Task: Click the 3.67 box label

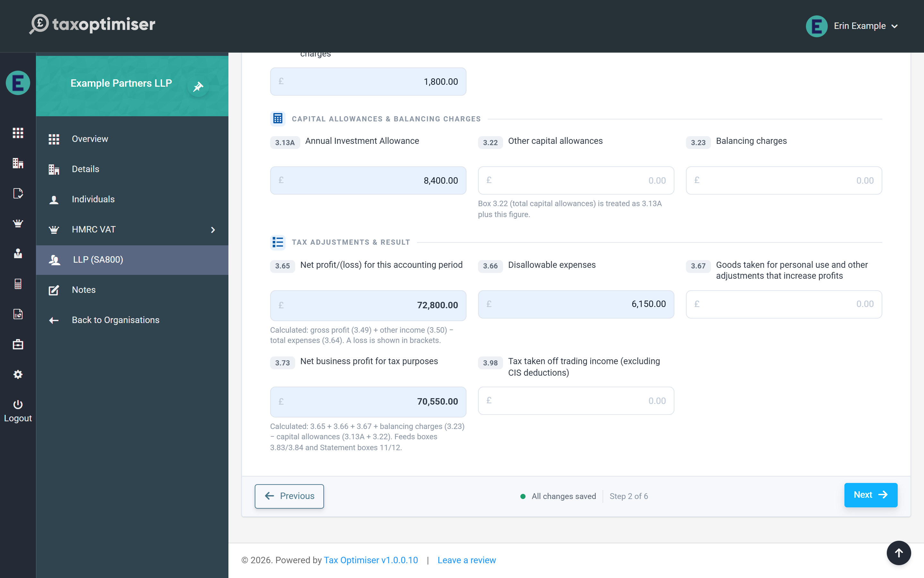Action: [x=698, y=266]
